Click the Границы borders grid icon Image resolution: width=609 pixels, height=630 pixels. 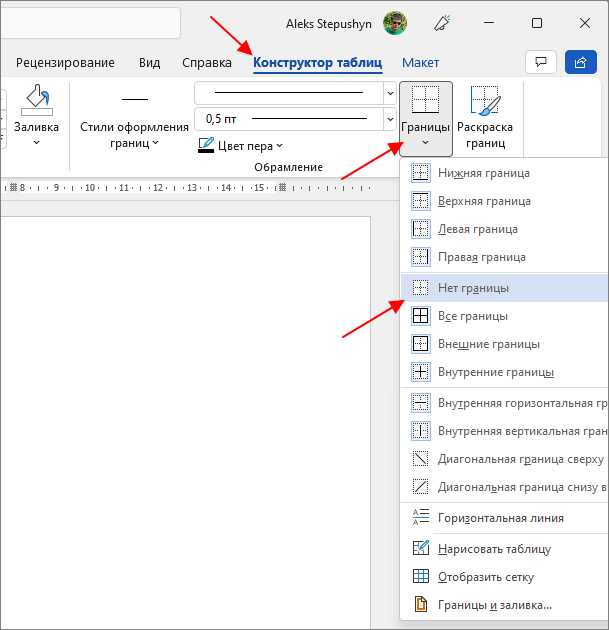425,99
